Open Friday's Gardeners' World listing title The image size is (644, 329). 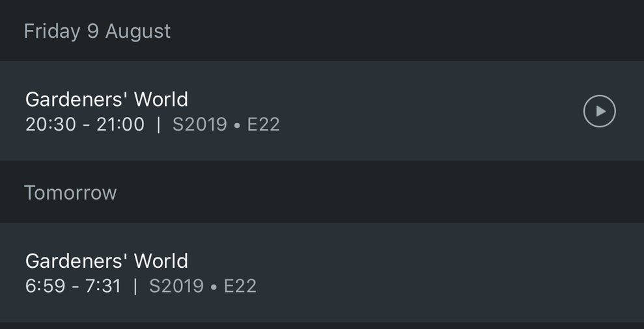pos(107,99)
